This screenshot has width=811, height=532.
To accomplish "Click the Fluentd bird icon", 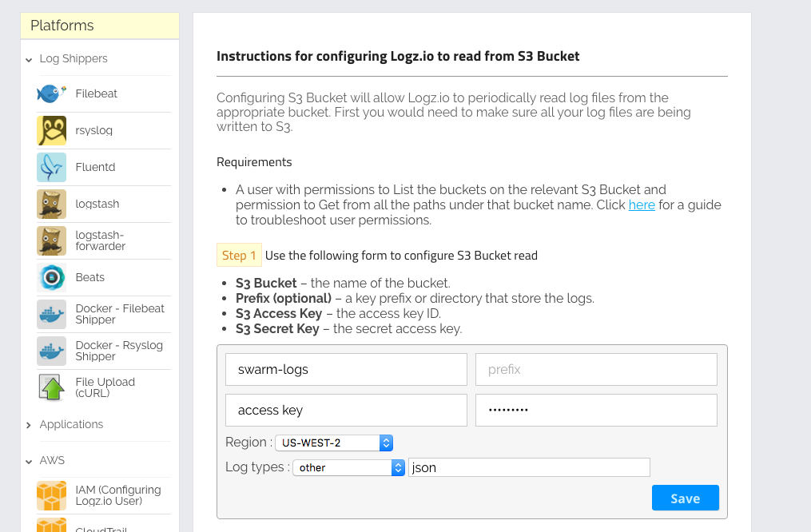I will coord(51,167).
